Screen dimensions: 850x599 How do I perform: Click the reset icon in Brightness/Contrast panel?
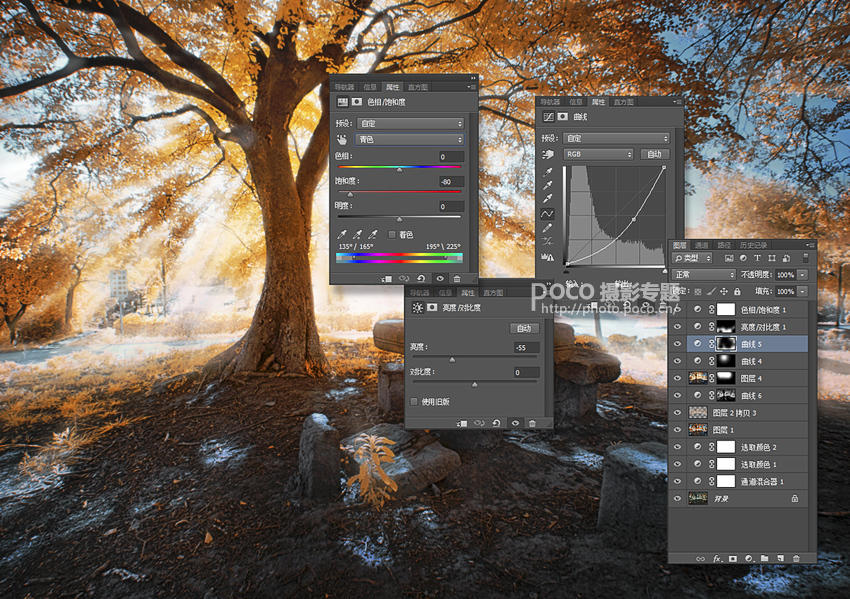point(496,423)
